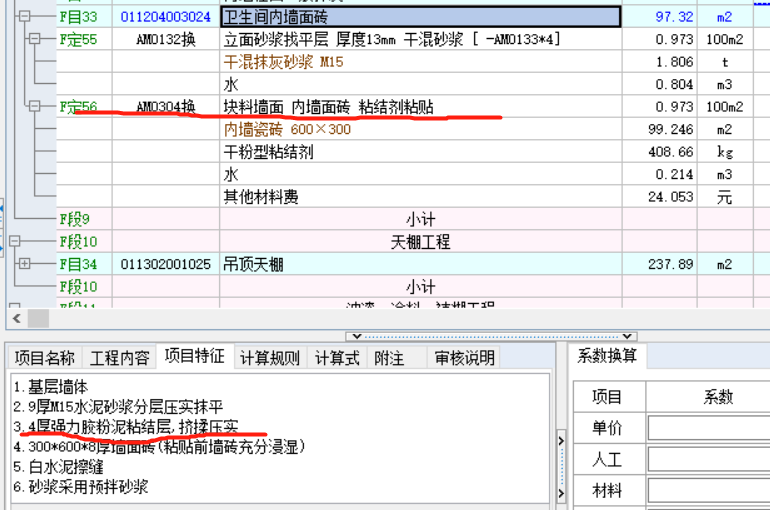Open the 计算规则 tab
Screen dimensions: 770x510
(270, 357)
